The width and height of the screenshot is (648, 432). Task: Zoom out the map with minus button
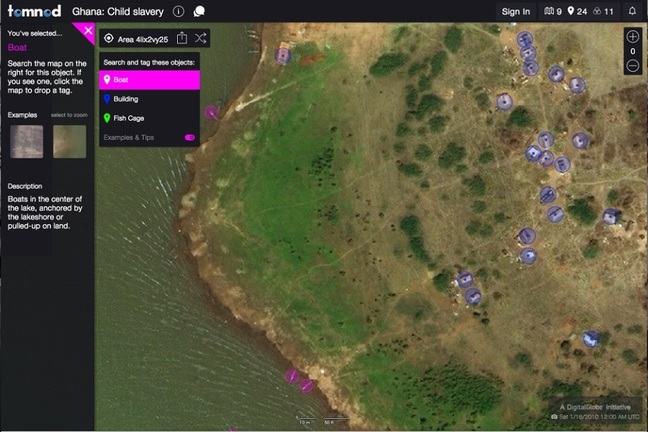pos(632,66)
